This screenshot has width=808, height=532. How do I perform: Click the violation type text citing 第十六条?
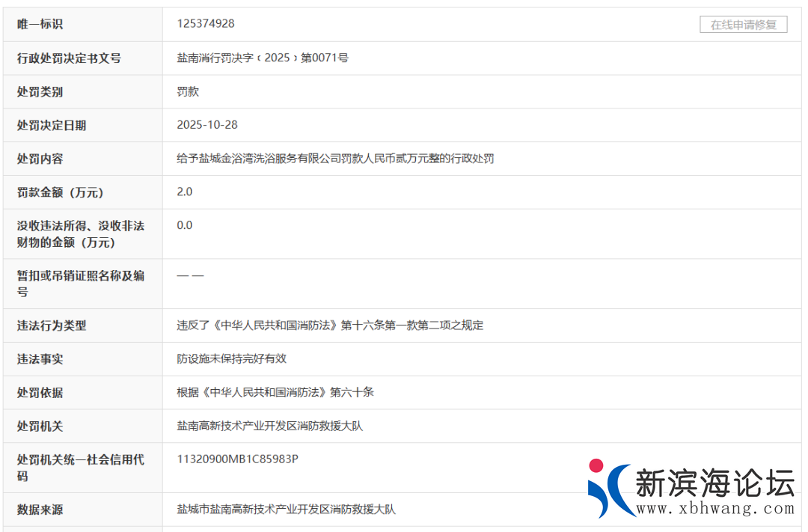(330, 325)
